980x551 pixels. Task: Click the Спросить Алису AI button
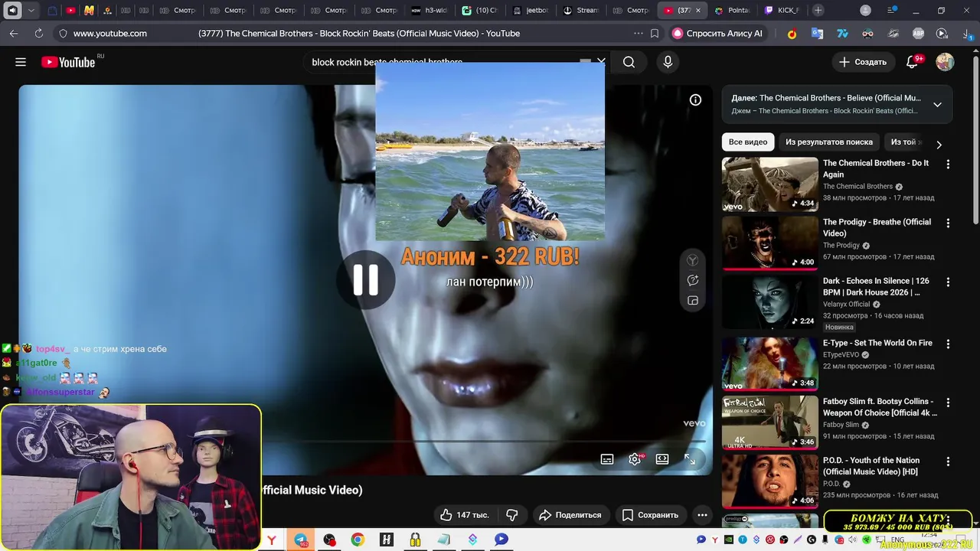pyautogui.click(x=717, y=34)
